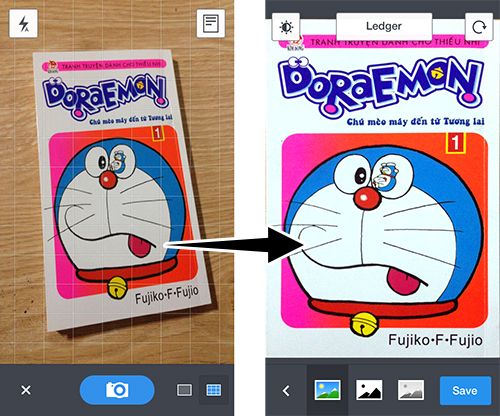Rotate the scanned image
The height and width of the screenshot is (416, 500).
479,27
